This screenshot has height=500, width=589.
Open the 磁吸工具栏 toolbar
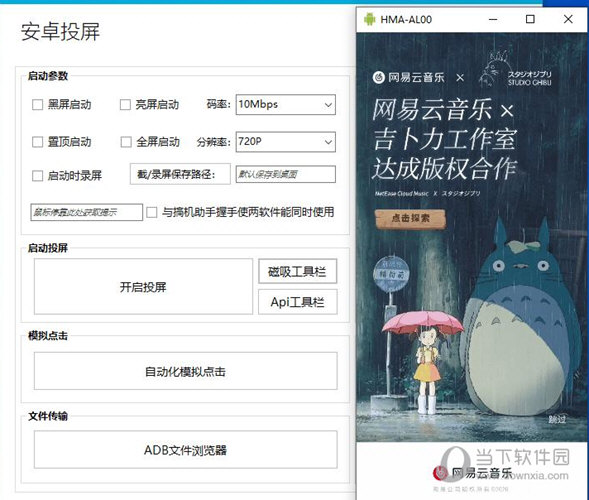(298, 271)
